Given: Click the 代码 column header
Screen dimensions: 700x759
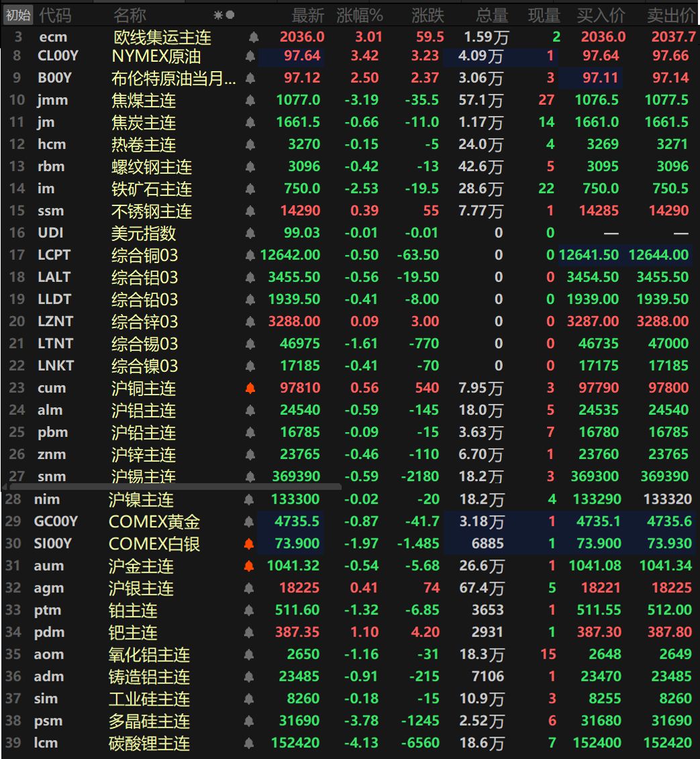Looking at the screenshot, I should pos(55,15).
